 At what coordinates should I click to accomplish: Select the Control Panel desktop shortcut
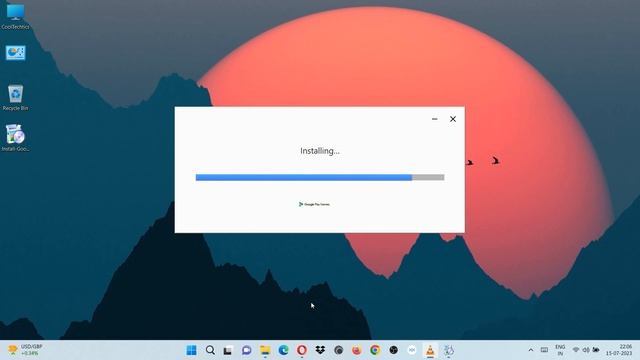(16, 53)
